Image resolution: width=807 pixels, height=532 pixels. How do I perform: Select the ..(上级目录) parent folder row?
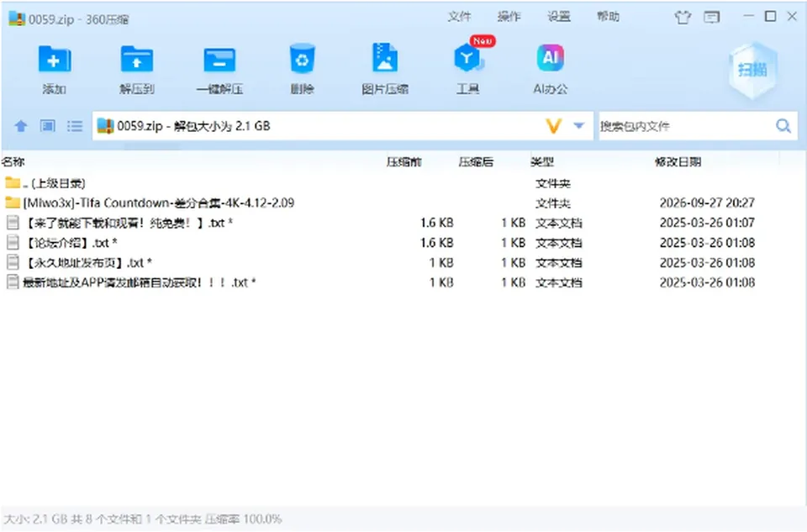pos(403,183)
